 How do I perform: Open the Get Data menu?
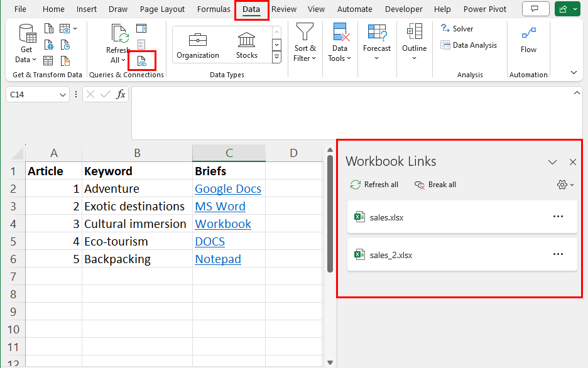(x=26, y=43)
